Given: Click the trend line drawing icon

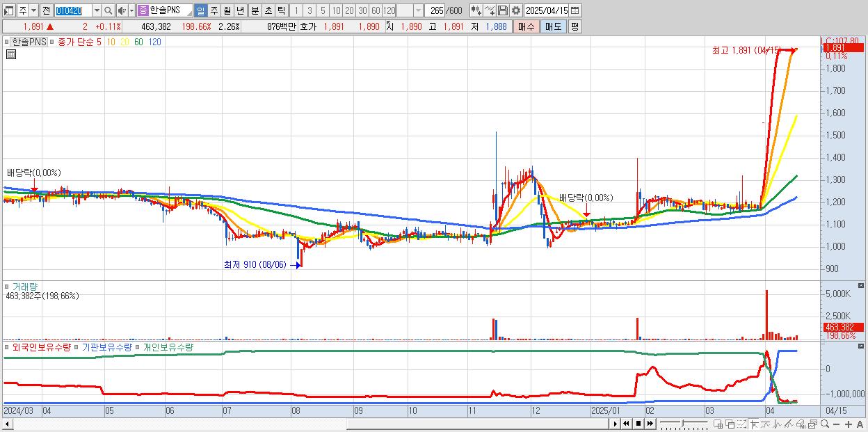Looking at the screenshot, I should pos(765,424).
